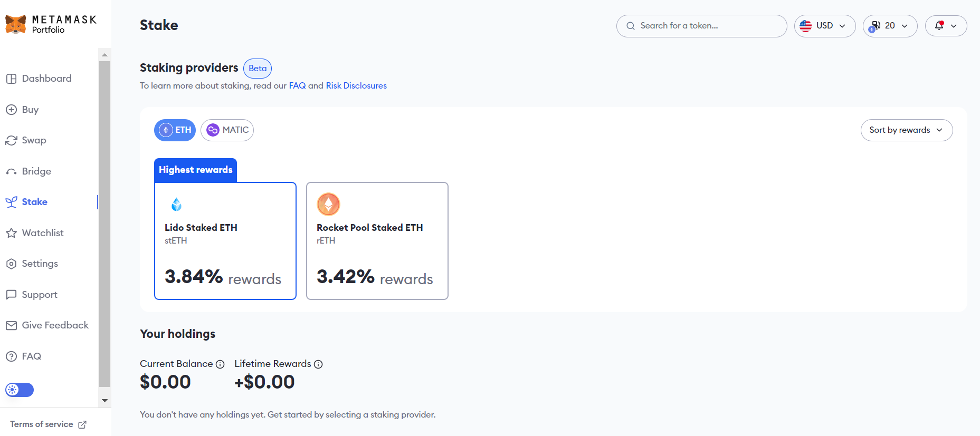Click the Polygon icon in MATIC chip
This screenshot has height=436, width=980.
pos(213,130)
